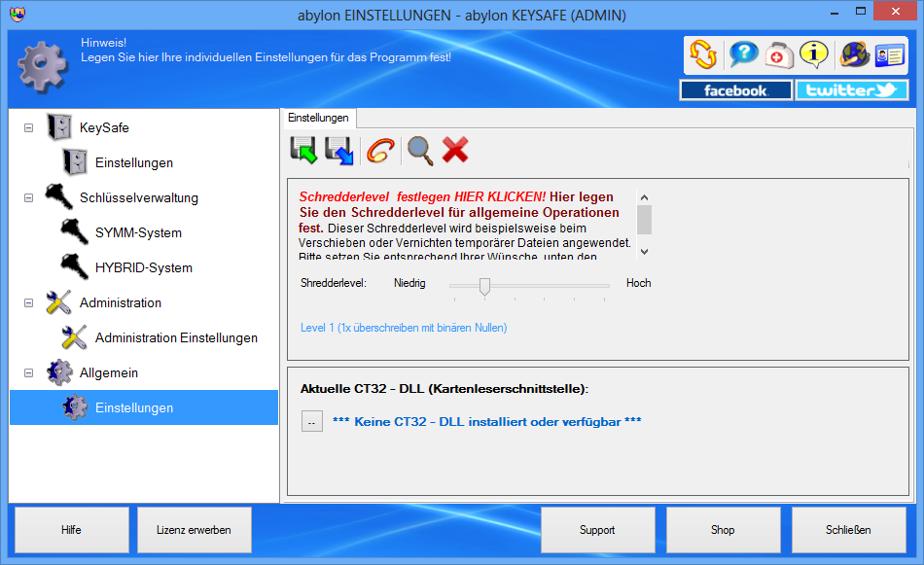Click 'Keine CT32 - DLL installiert' text

486,422
